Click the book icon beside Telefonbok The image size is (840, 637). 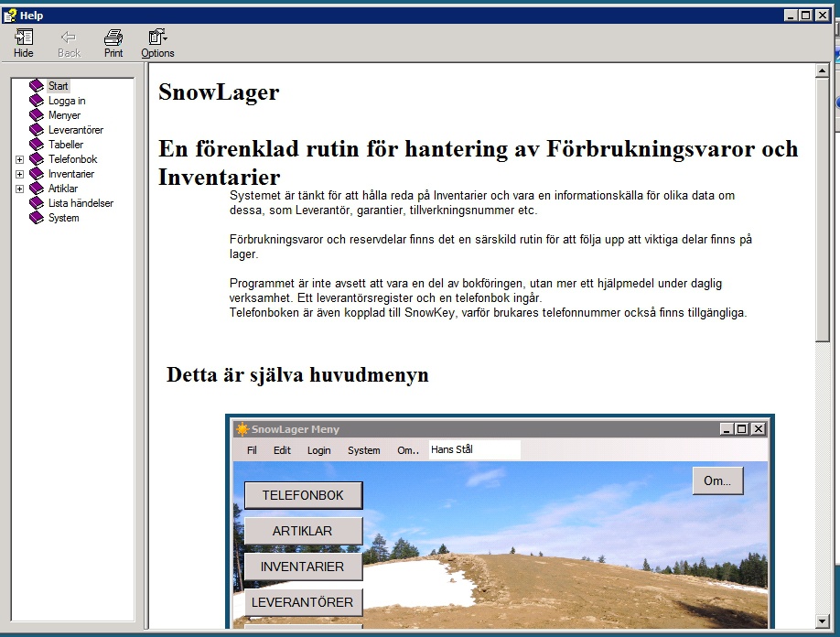[37, 159]
